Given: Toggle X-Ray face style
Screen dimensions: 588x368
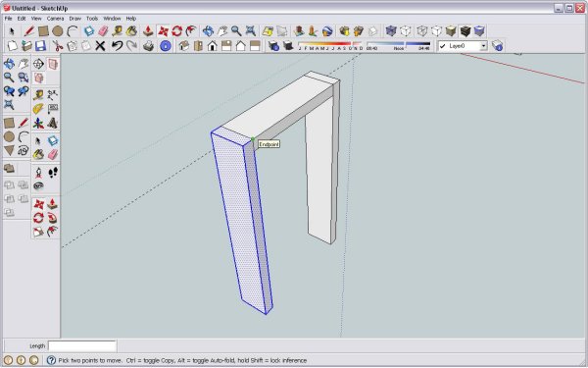Looking at the screenshot, I should 391,31.
